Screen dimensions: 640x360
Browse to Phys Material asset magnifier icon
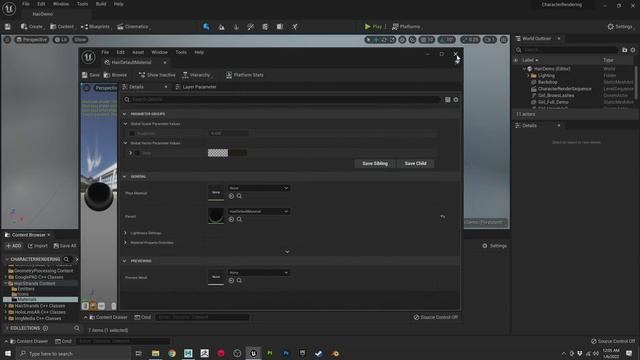point(239,196)
